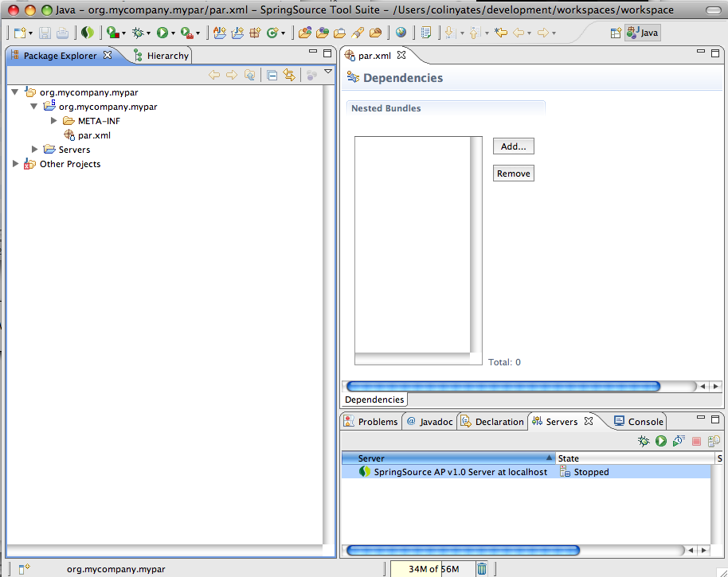Click the Print icon in the toolbar
The image size is (728, 577).
63,33
